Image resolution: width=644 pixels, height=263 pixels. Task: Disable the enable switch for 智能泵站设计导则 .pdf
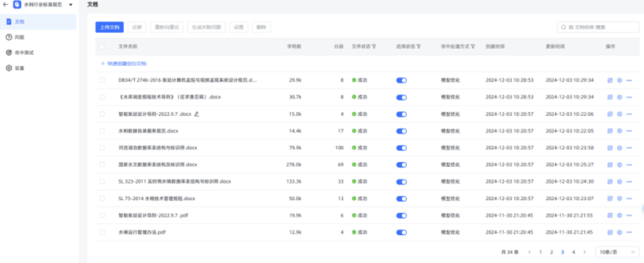click(x=401, y=216)
